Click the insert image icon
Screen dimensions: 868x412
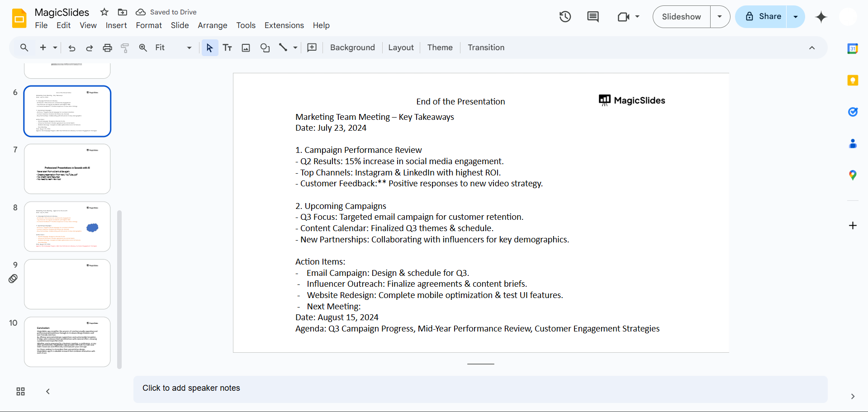point(246,48)
